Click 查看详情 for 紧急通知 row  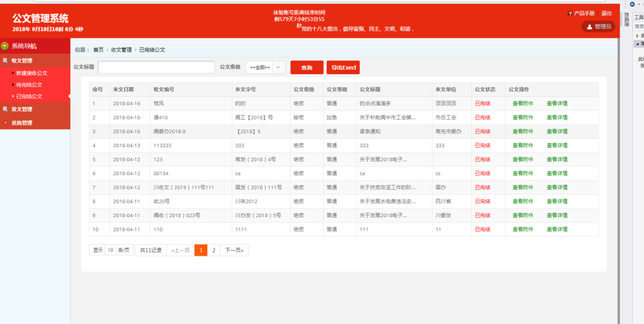557,132
